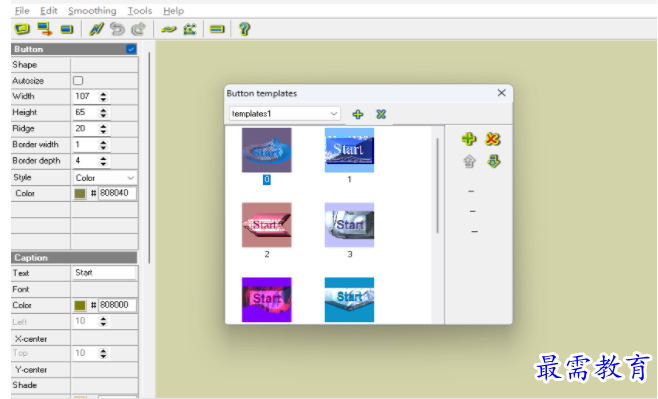Click the Redo arrow in the toolbar

pyautogui.click(x=138, y=29)
